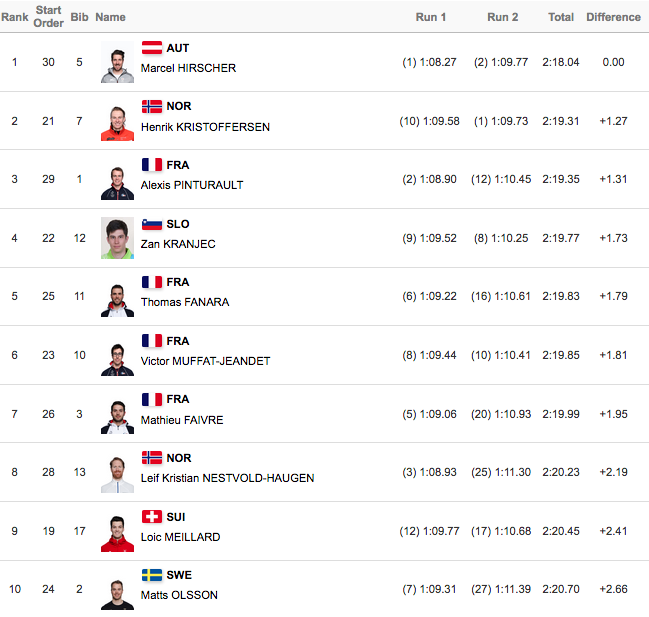Click Norway flag above Nestvold-Haugen
649x617 pixels.
click(152, 458)
